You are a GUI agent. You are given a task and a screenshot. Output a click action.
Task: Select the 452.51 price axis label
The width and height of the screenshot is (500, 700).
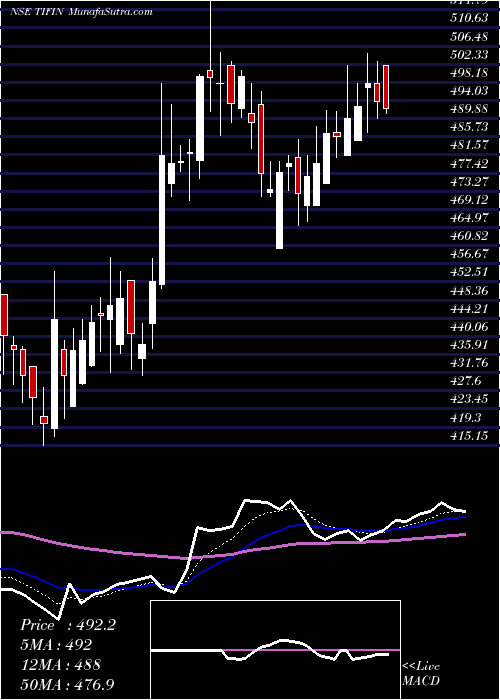[469, 272]
